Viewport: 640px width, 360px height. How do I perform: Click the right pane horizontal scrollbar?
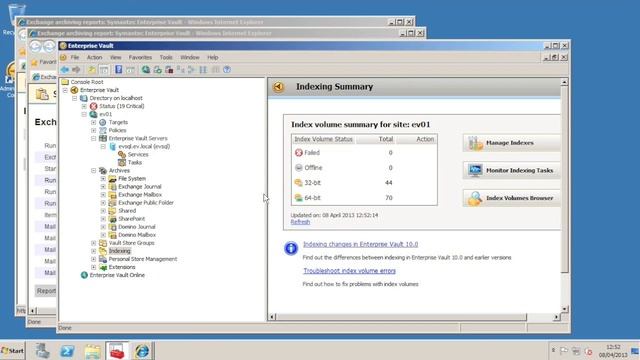(401, 317)
